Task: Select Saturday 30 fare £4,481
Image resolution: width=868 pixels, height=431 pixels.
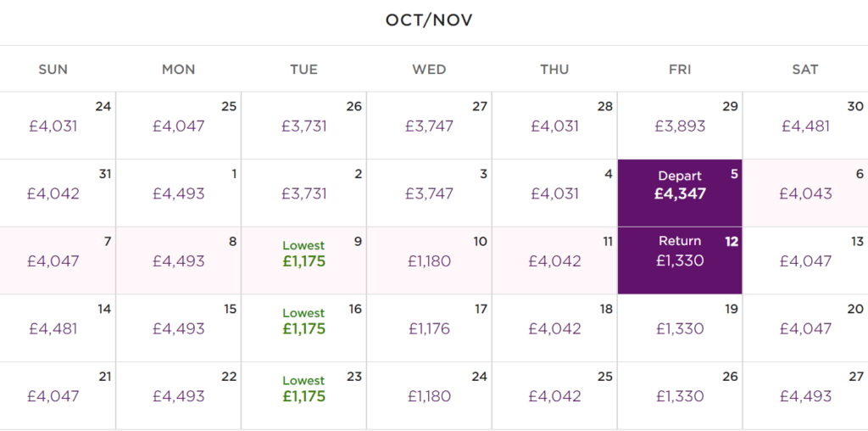Action: [805, 126]
